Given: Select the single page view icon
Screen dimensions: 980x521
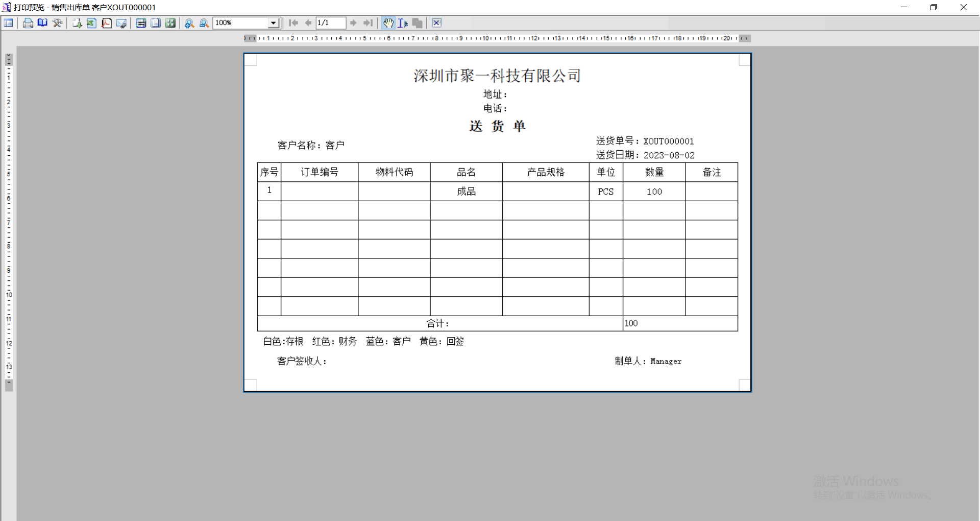Looking at the screenshot, I should [x=156, y=23].
